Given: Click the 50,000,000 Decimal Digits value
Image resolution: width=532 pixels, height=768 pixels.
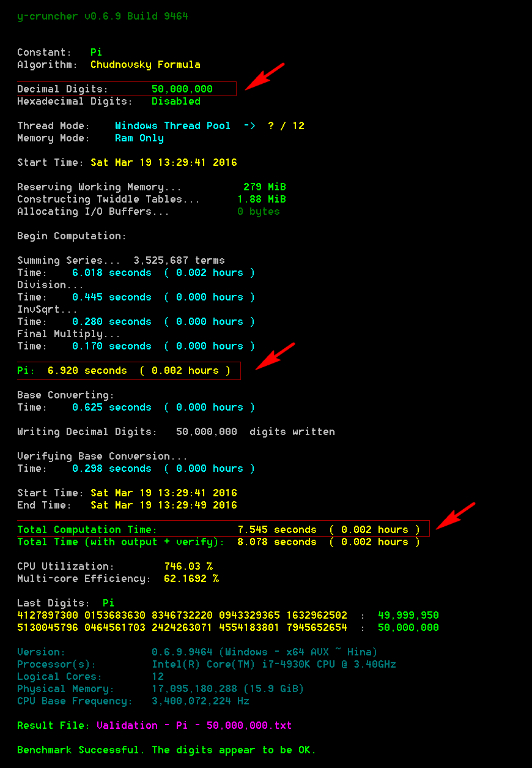Looking at the screenshot, I should 182,89.
